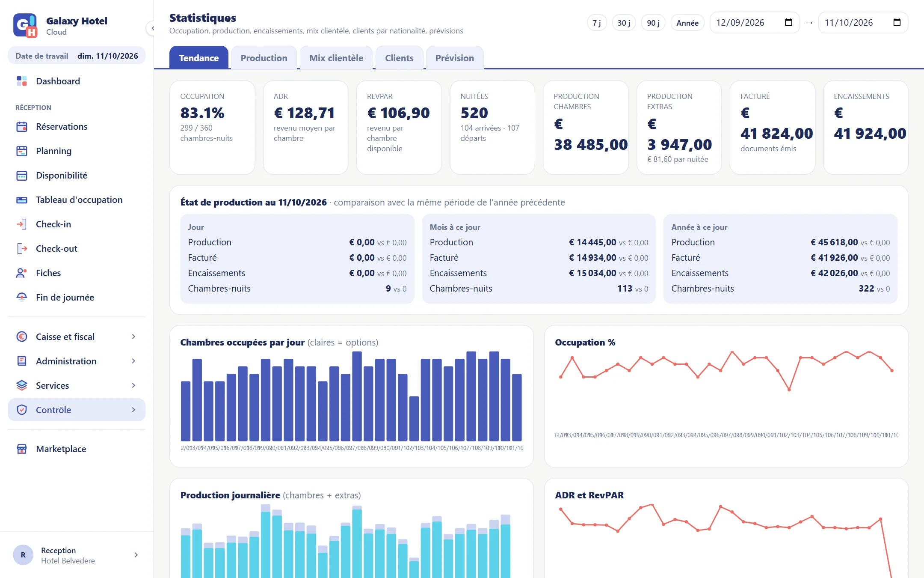
Task: Select the 30 j period button
Action: 624,23
